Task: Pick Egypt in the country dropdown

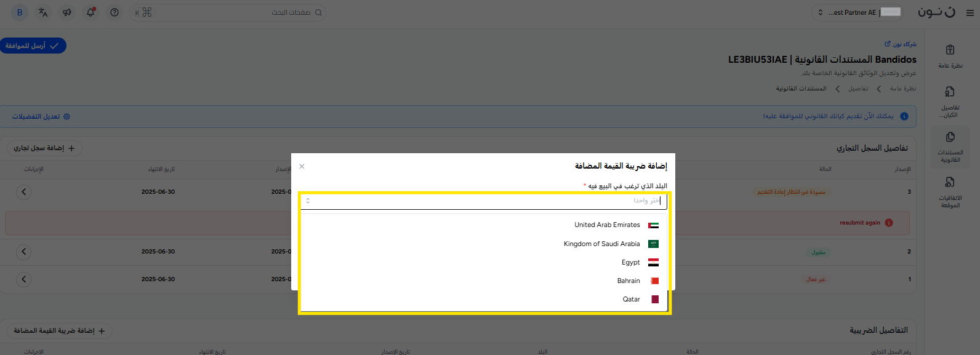Action: tap(630, 263)
